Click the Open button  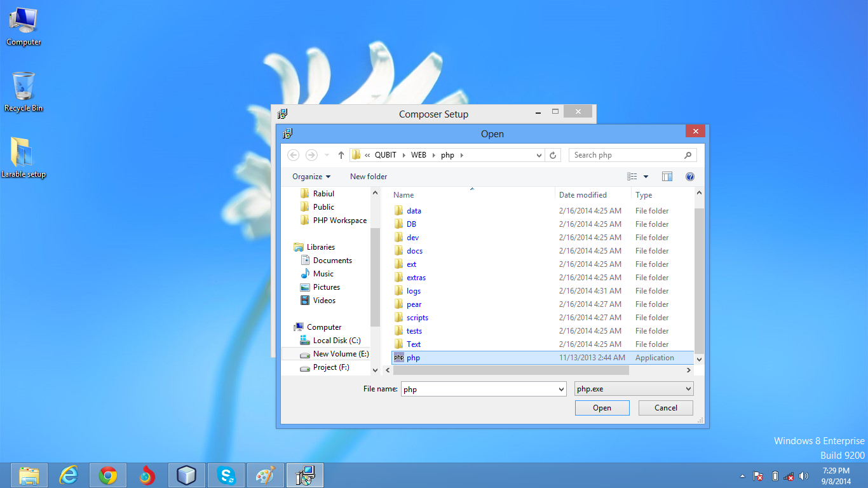coord(601,407)
